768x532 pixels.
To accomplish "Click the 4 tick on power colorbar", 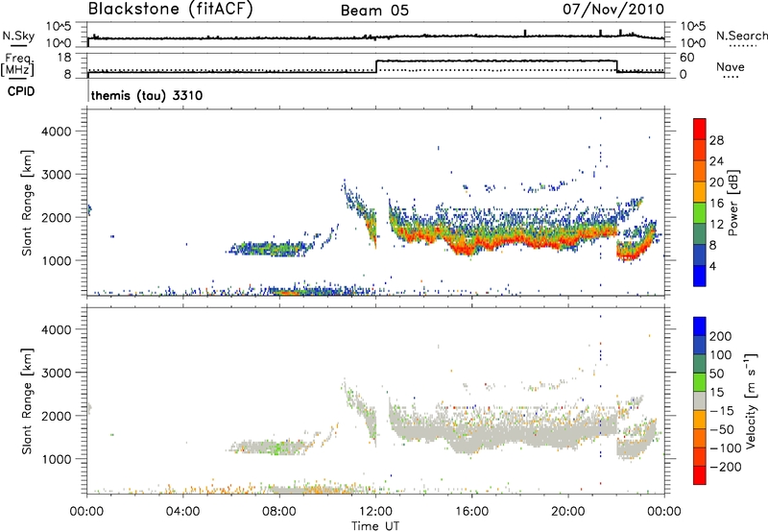I will (x=712, y=266).
